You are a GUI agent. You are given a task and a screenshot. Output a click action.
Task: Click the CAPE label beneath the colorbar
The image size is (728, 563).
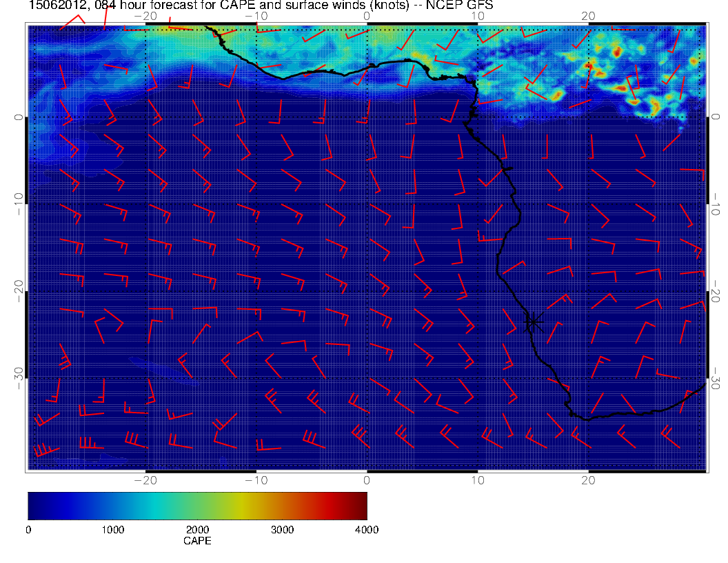[197, 541]
